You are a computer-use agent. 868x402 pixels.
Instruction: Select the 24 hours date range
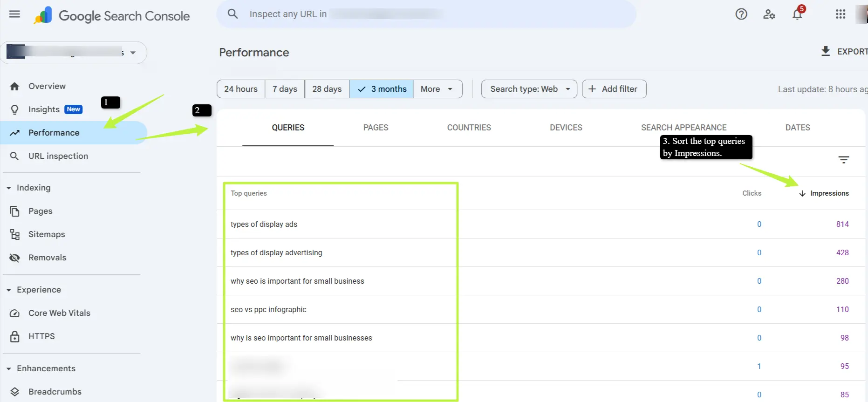241,89
